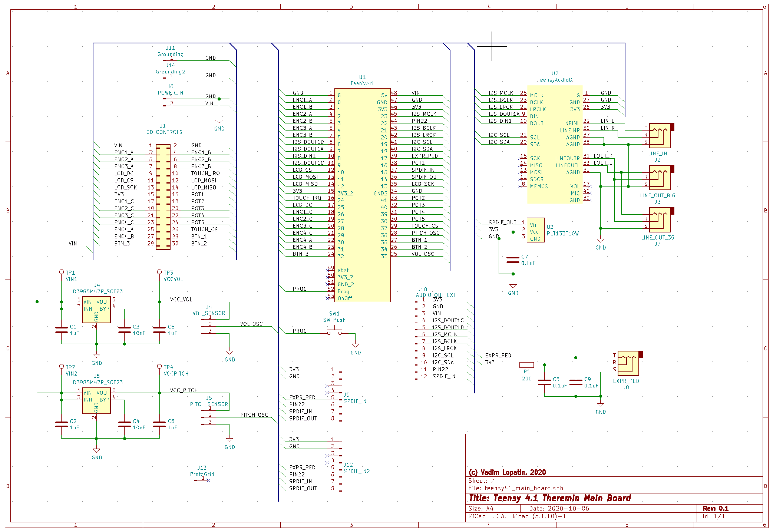Select the U5 LD3985M47R regulator symbol
Image resolution: width=773 pixels, height=532 pixels.
96,400
